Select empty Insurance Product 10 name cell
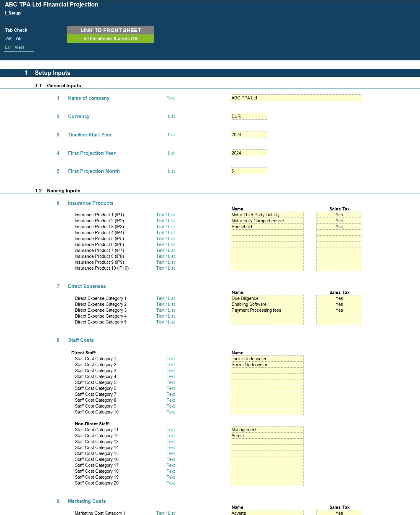The image size is (420, 515). [x=267, y=268]
